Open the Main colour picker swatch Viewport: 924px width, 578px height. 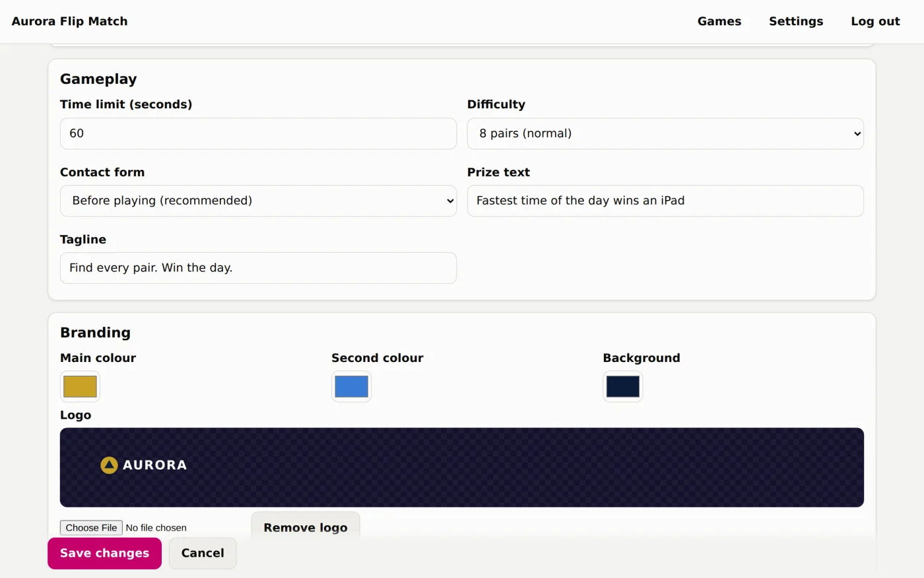(80, 386)
